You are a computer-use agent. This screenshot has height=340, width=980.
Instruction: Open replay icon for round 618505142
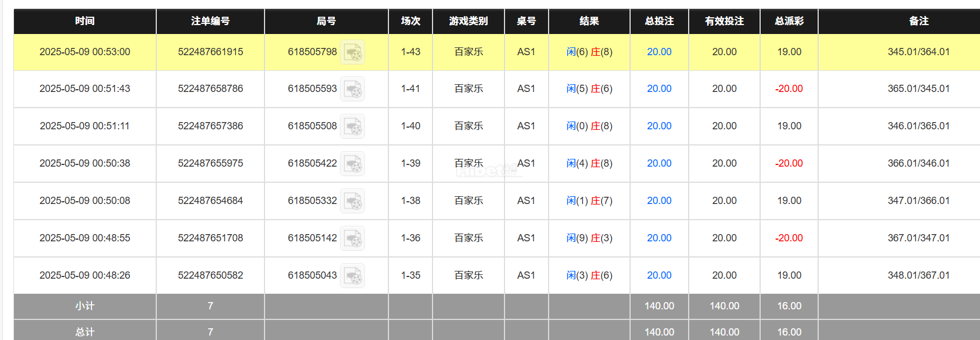pyautogui.click(x=352, y=239)
